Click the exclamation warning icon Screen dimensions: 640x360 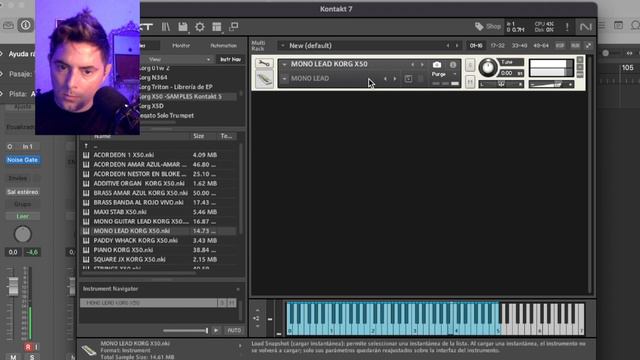567,27
